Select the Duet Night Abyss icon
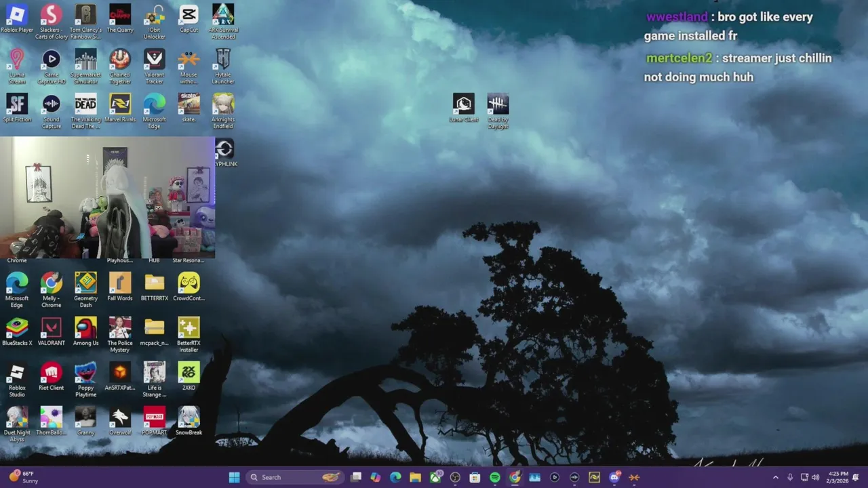Image resolution: width=868 pixels, height=488 pixels. point(17,424)
